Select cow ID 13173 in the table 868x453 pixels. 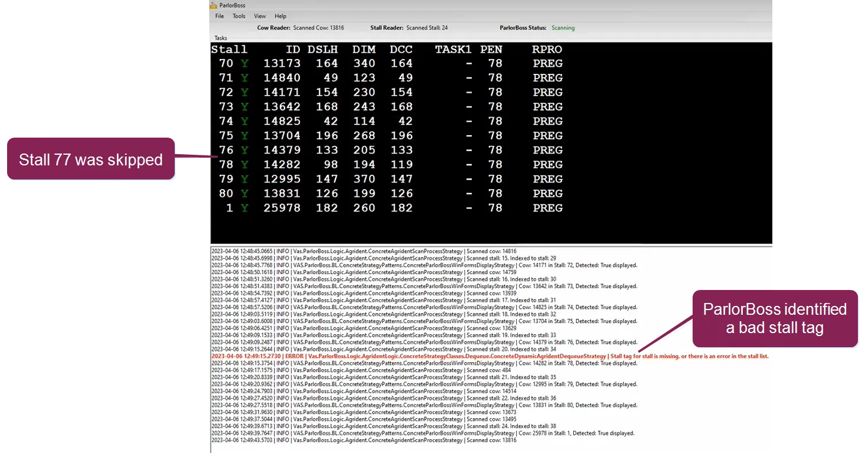(282, 63)
